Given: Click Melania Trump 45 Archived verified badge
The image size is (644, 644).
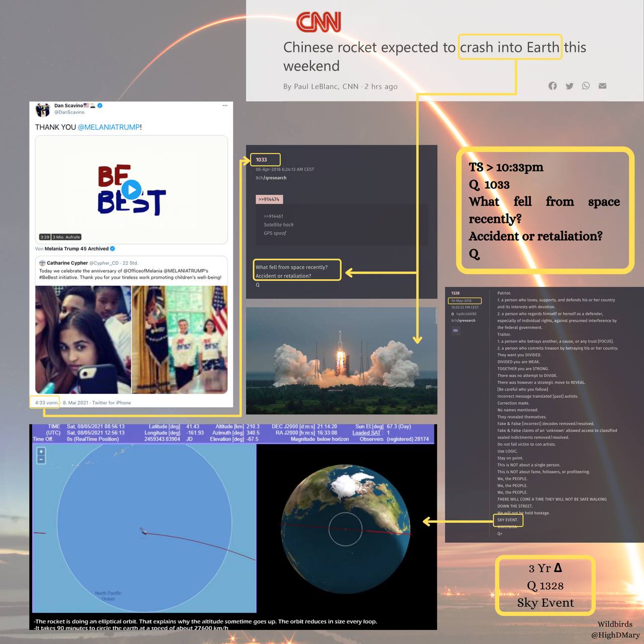Looking at the screenshot, I should click(113, 249).
